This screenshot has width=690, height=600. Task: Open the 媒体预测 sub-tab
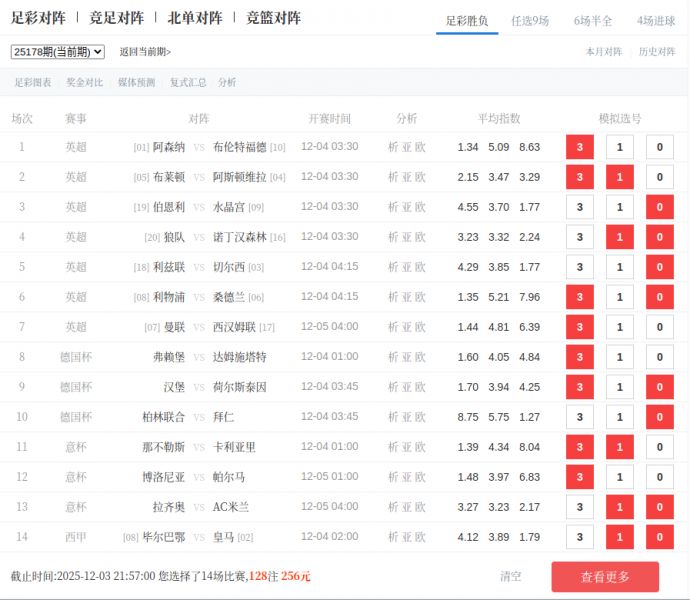click(136, 83)
